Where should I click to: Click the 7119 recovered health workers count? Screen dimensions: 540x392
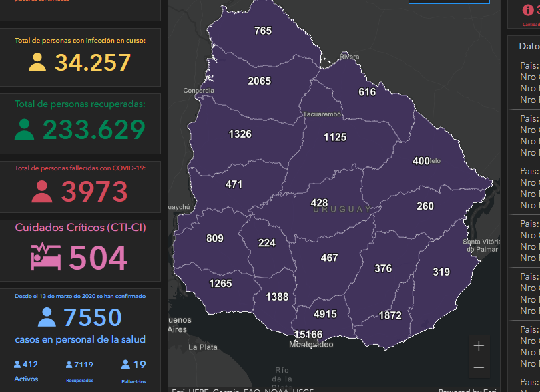click(83, 365)
